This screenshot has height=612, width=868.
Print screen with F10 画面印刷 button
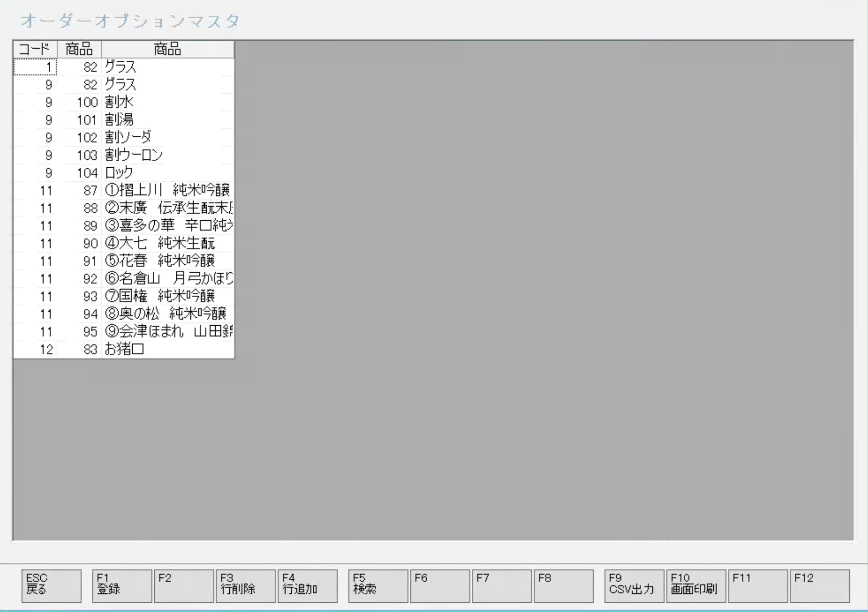point(696,585)
